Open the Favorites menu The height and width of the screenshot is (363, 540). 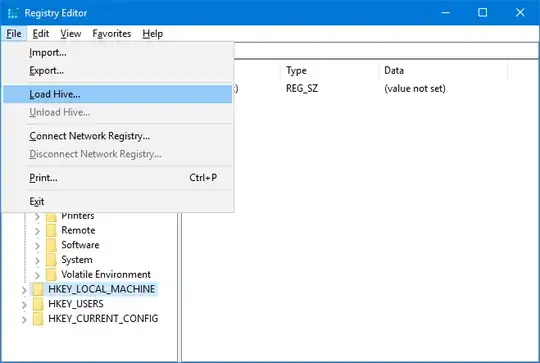[x=112, y=34]
